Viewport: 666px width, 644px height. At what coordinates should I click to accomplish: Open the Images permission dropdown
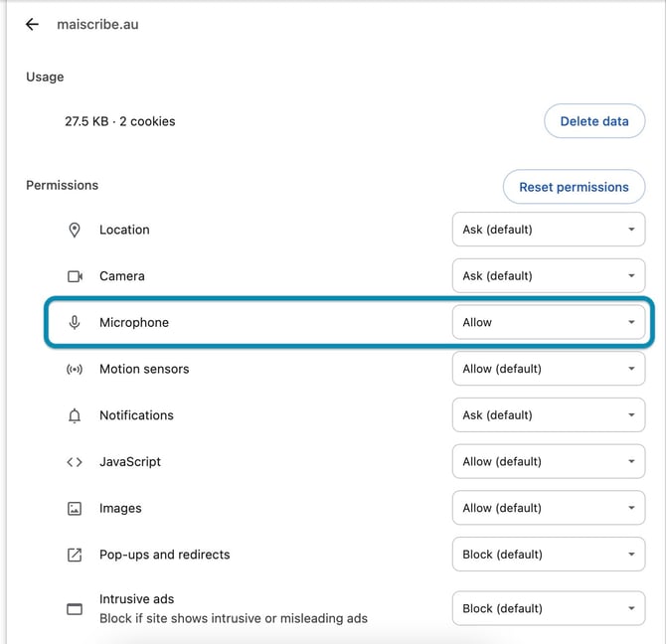pyautogui.click(x=548, y=509)
